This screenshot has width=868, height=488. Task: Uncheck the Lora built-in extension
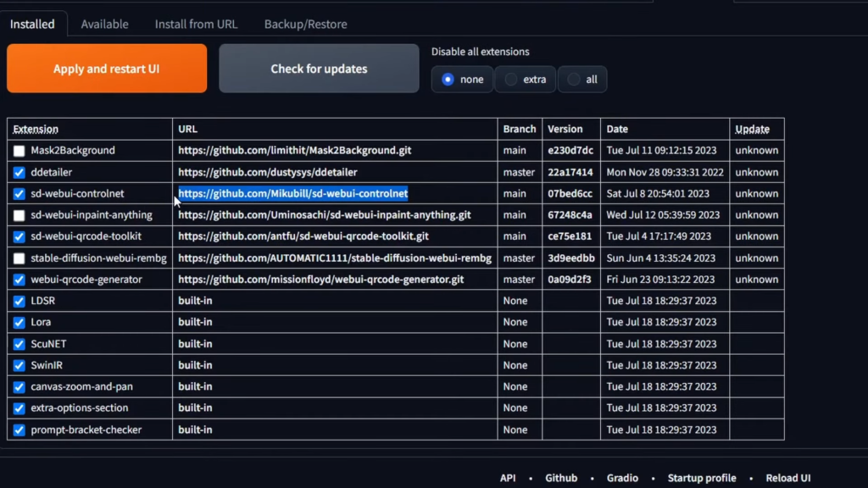coord(19,322)
